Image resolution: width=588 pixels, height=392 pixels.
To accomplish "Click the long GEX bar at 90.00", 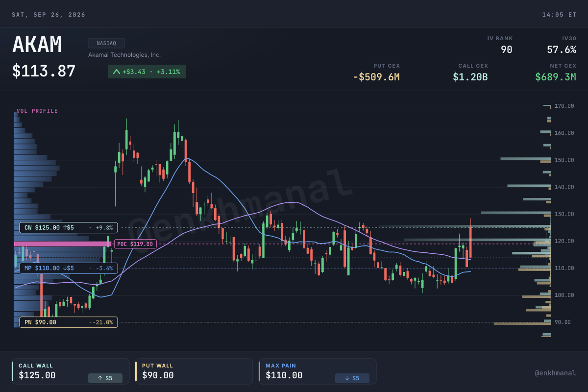I will (522, 323).
